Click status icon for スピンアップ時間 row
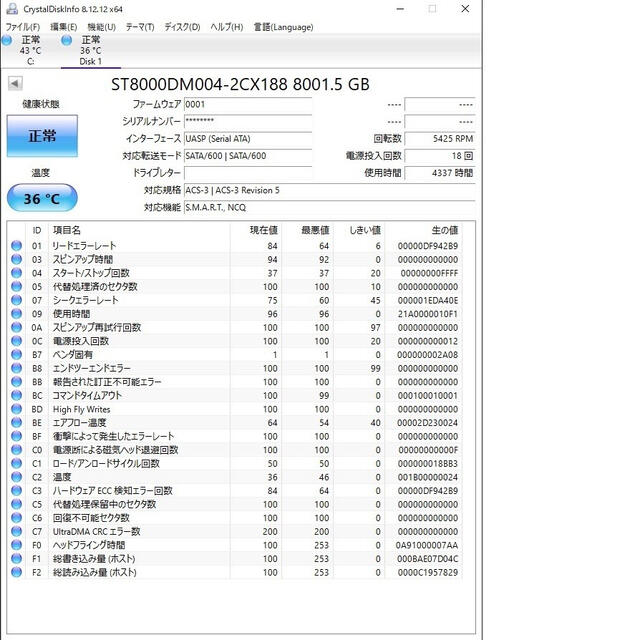Viewport: 640px width, 640px height. point(16,259)
